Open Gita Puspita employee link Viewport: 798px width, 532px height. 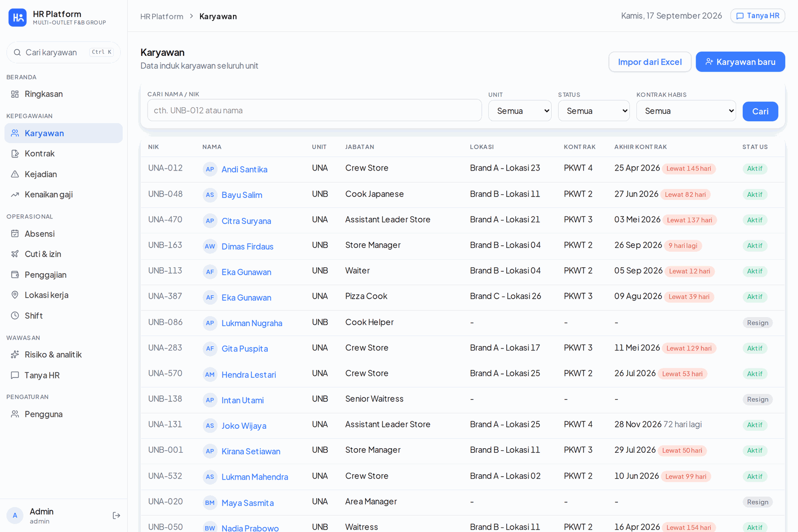click(245, 349)
